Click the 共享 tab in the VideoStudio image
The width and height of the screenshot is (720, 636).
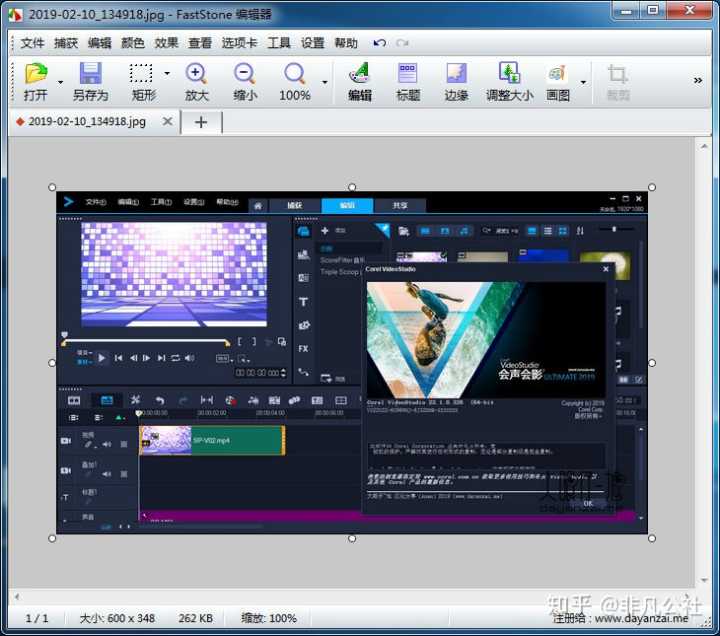click(x=400, y=205)
